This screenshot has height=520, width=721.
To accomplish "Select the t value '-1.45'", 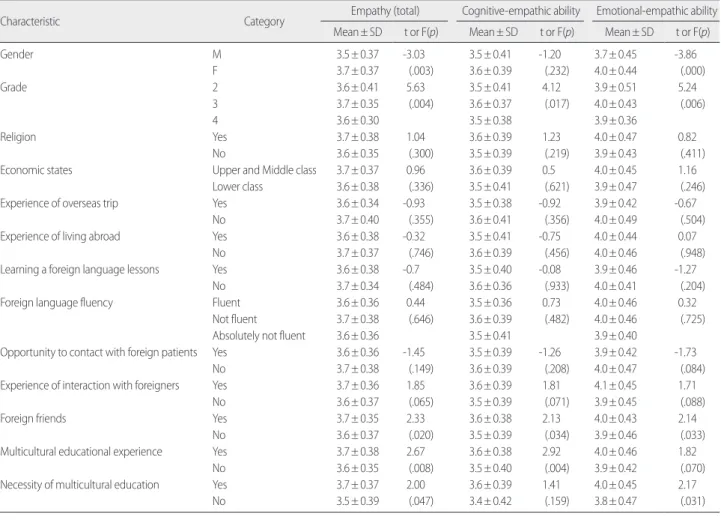I will [x=414, y=352].
